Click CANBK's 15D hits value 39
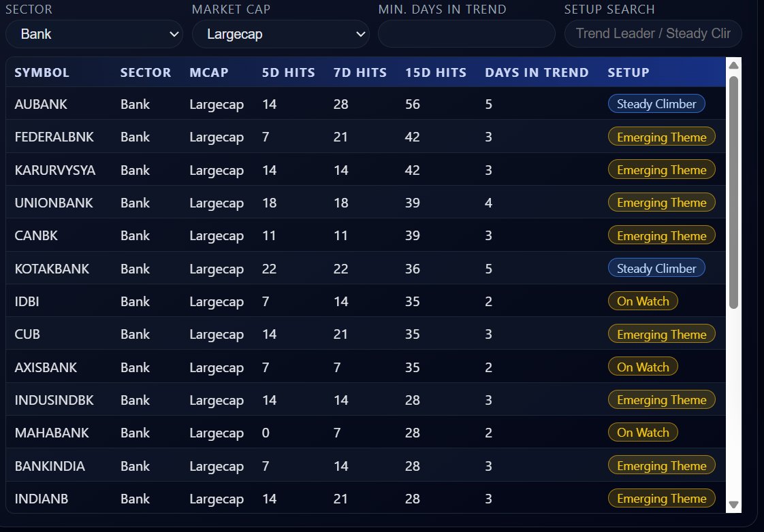Image resolution: width=764 pixels, height=532 pixels. (x=412, y=235)
